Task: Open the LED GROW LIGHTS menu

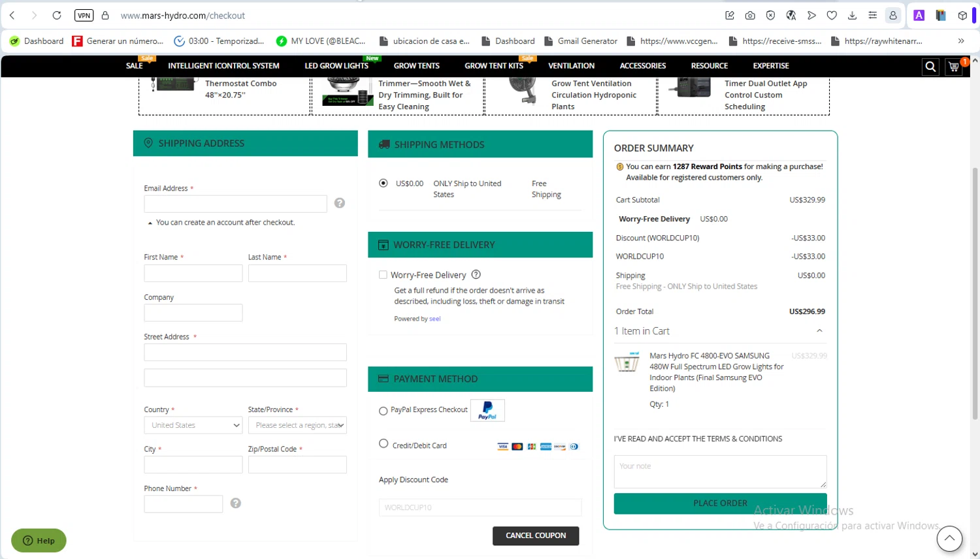Action: 336,66
